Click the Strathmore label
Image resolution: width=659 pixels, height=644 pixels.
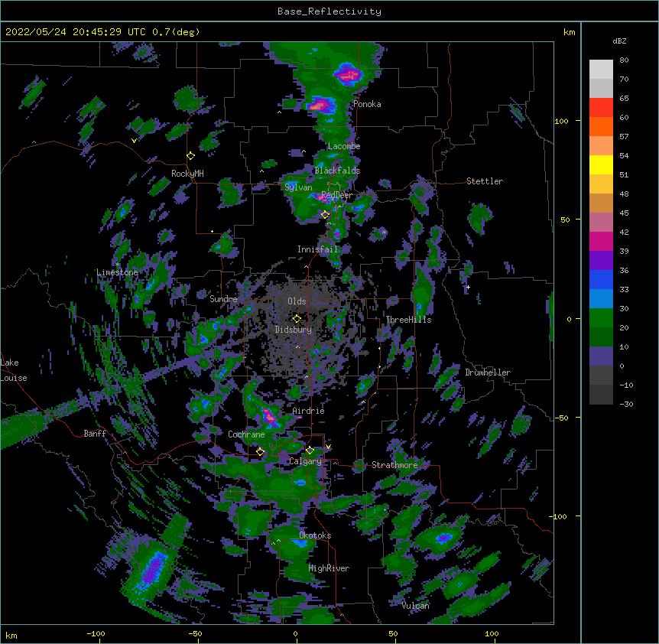pyautogui.click(x=394, y=465)
